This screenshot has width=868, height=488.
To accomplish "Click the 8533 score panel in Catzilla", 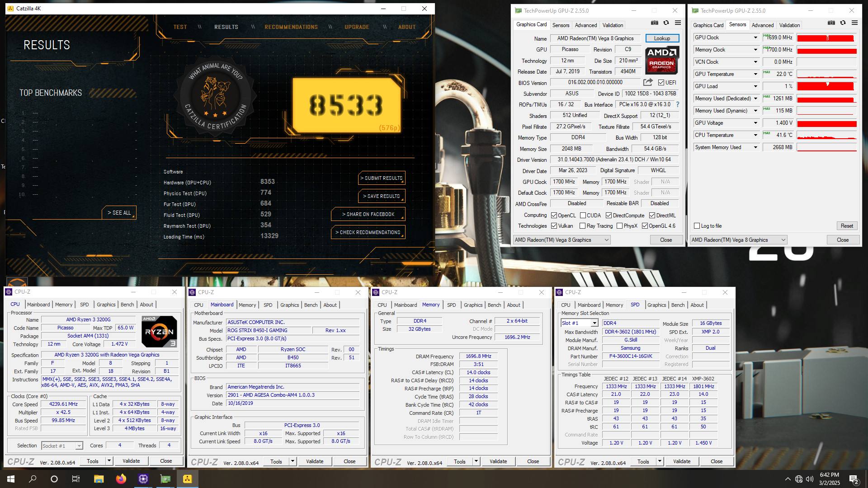I will (x=346, y=105).
